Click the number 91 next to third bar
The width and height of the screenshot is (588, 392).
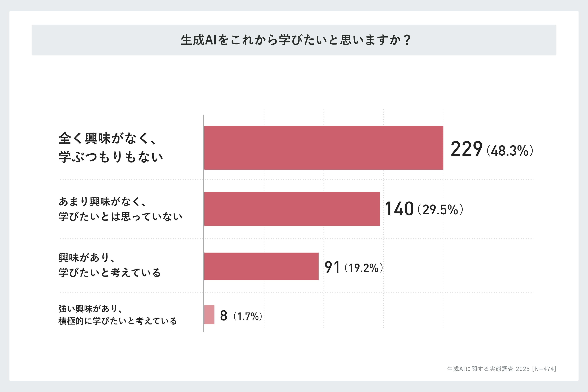(x=332, y=267)
